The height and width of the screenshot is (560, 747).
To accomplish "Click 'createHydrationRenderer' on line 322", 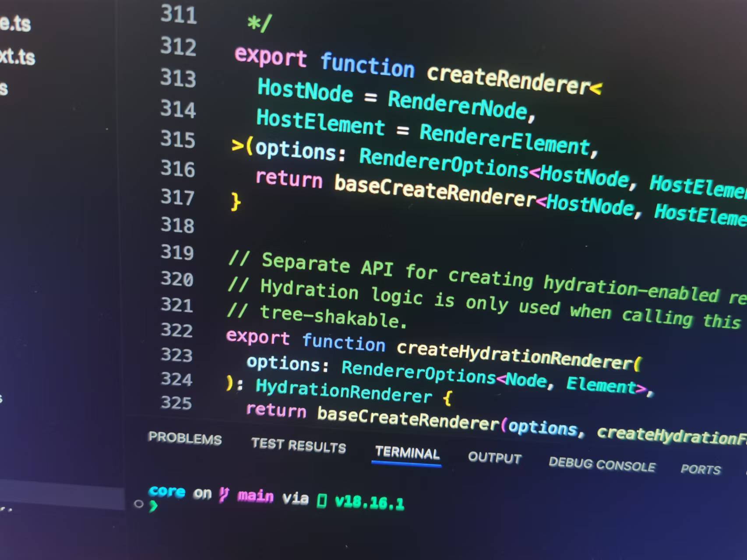I will pos(515,355).
